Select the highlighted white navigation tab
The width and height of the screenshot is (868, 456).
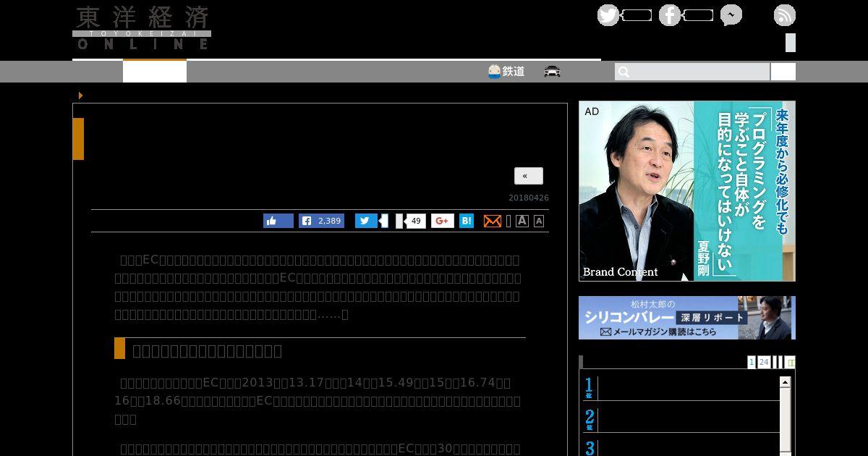tap(155, 71)
